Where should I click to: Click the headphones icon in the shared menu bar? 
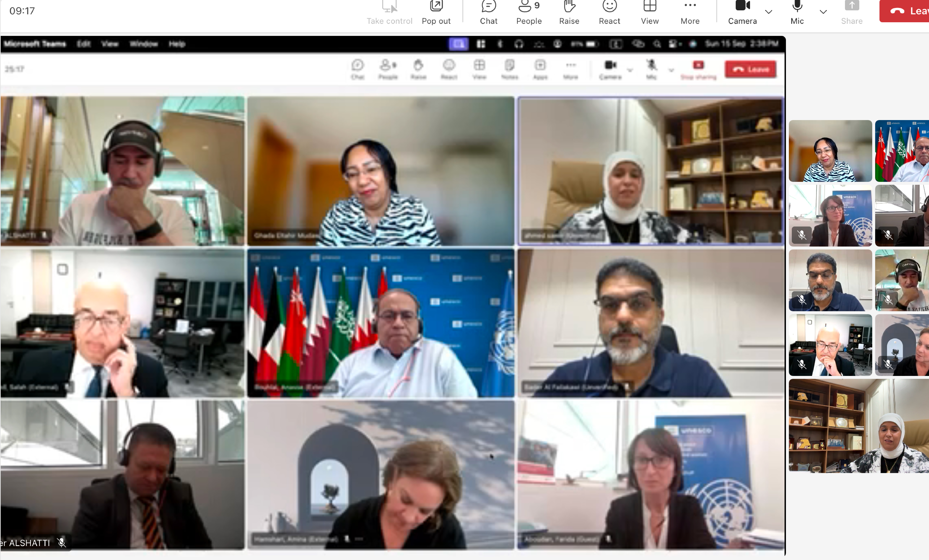click(x=519, y=44)
